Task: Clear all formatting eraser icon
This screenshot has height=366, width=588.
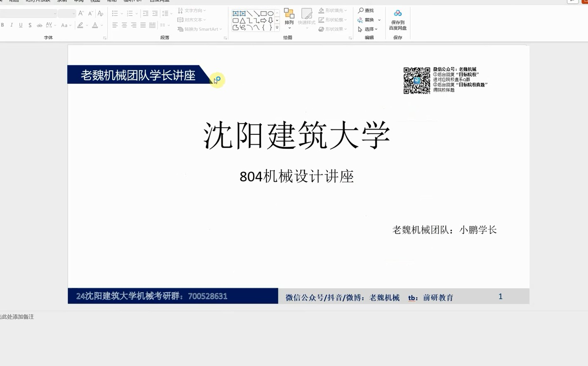Action: click(100, 14)
